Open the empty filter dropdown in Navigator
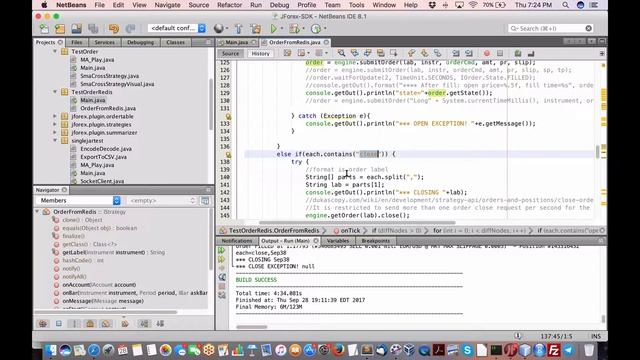The height and width of the screenshot is (360, 640). [x=162, y=200]
